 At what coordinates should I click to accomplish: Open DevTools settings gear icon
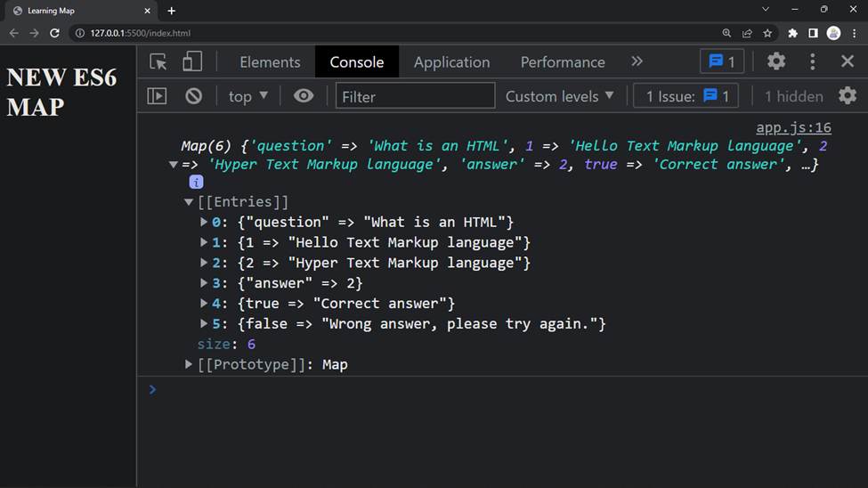coord(776,61)
